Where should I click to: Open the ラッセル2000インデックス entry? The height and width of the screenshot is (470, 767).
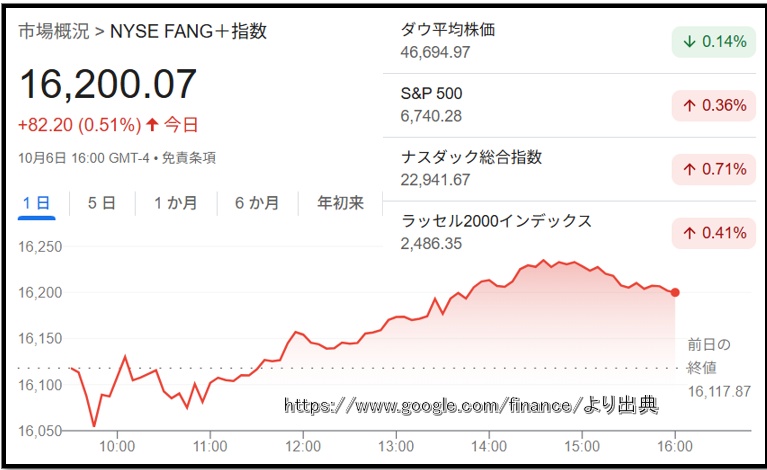pos(496,221)
